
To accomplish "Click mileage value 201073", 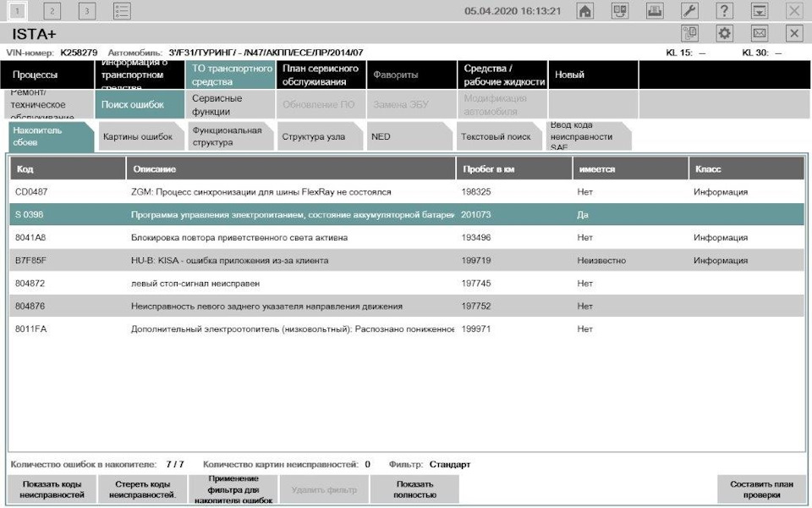I will [476, 214].
